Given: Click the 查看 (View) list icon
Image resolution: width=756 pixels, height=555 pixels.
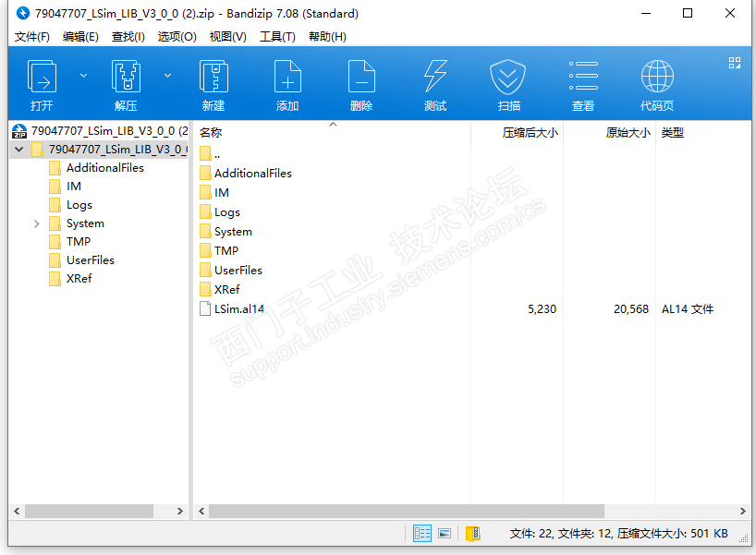Looking at the screenshot, I should pos(583,76).
